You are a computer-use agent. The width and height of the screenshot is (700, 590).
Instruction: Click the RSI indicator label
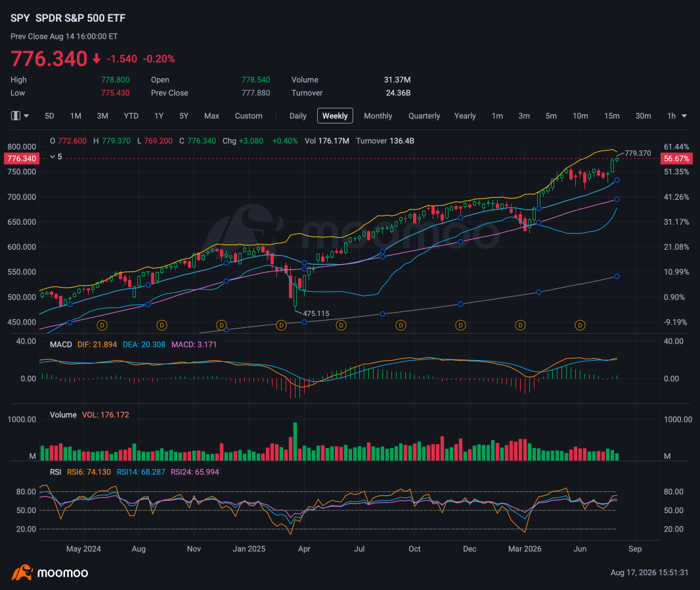pos(55,472)
